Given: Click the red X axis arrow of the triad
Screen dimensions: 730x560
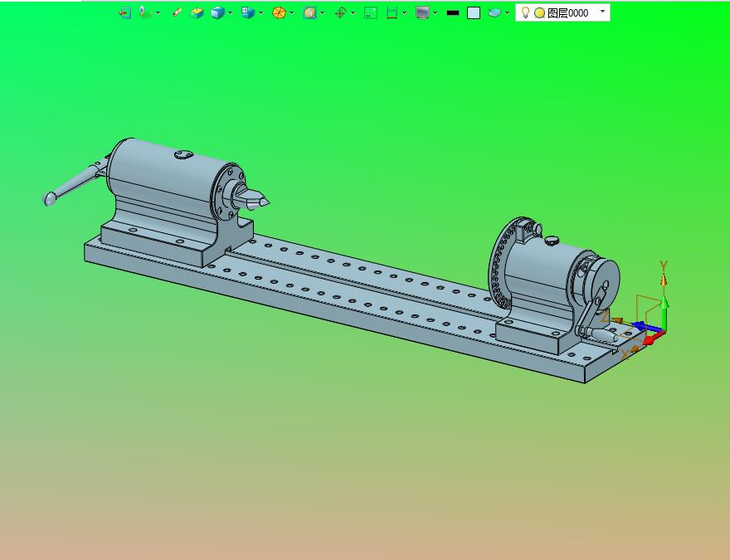Looking at the screenshot, I should coord(654,338).
